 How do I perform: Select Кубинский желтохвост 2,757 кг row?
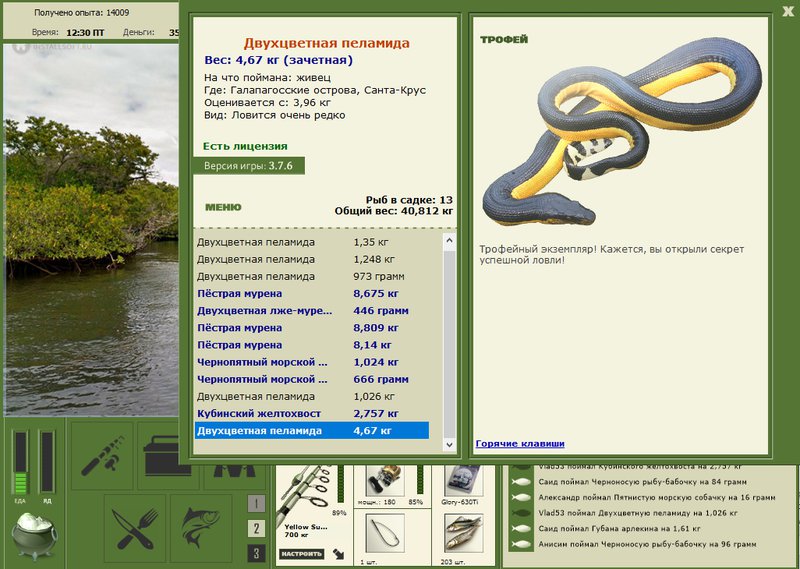coord(311,413)
